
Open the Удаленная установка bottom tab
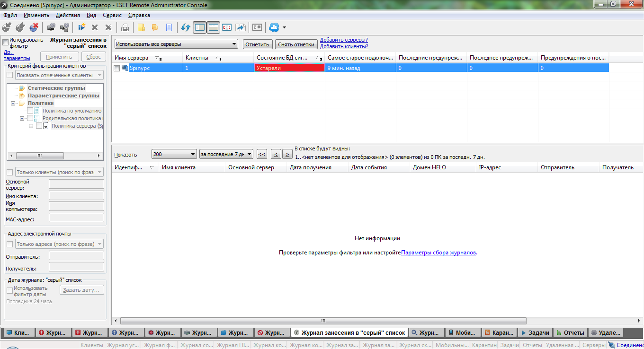point(606,332)
